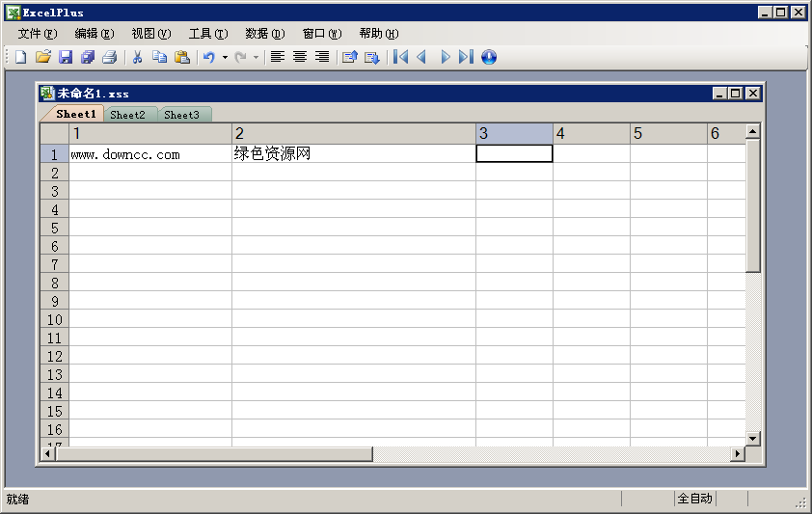812x514 pixels.
Task: Copy the selected cell
Action: [159, 57]
